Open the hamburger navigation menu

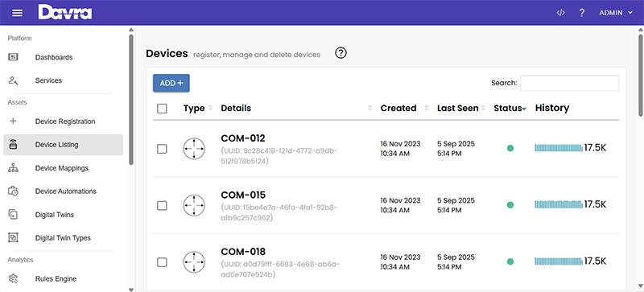pos(17,13)
